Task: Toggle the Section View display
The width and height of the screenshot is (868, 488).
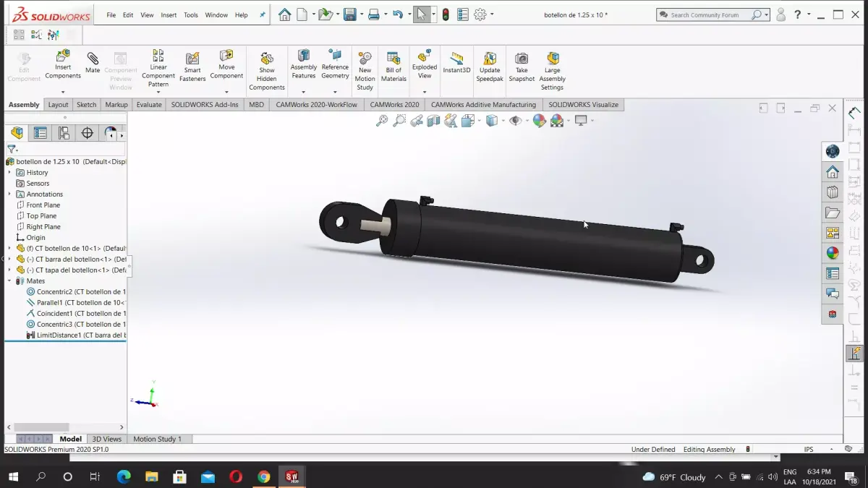Action: click(x=433, y=121)
